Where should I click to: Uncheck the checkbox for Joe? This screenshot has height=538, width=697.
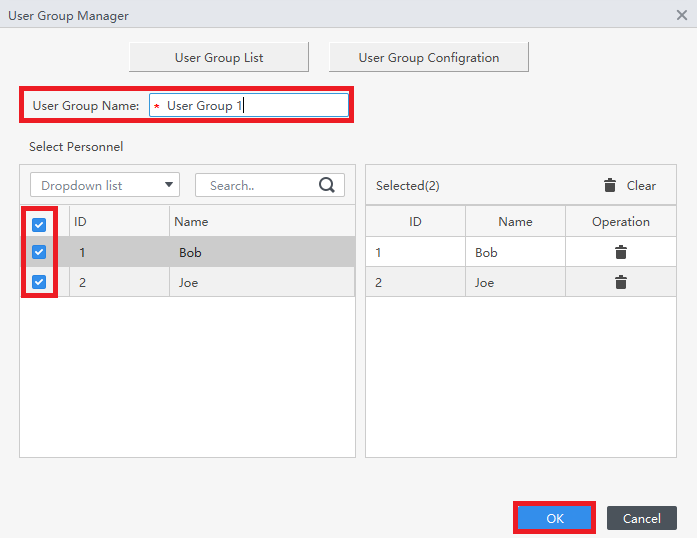(39, 282)
